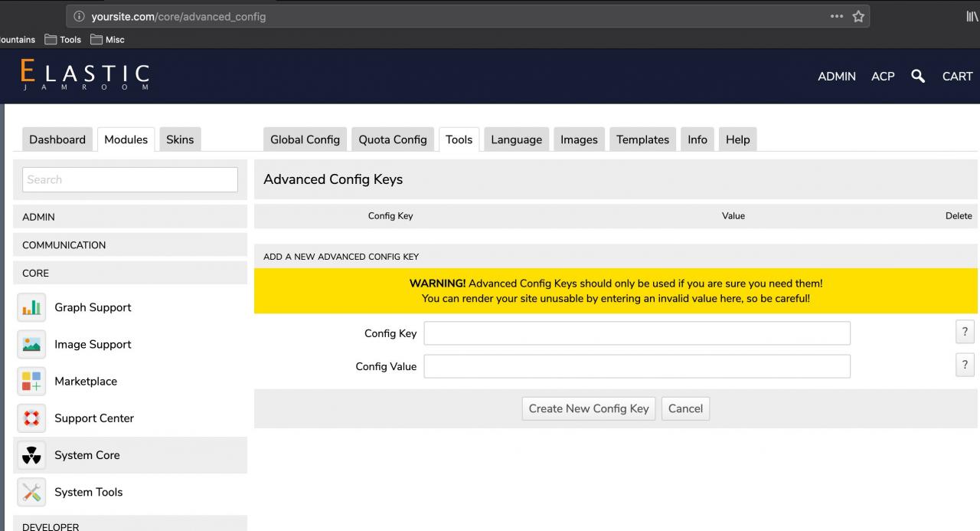
Task: Switch to the Skins tab
Action: point(180,139)
